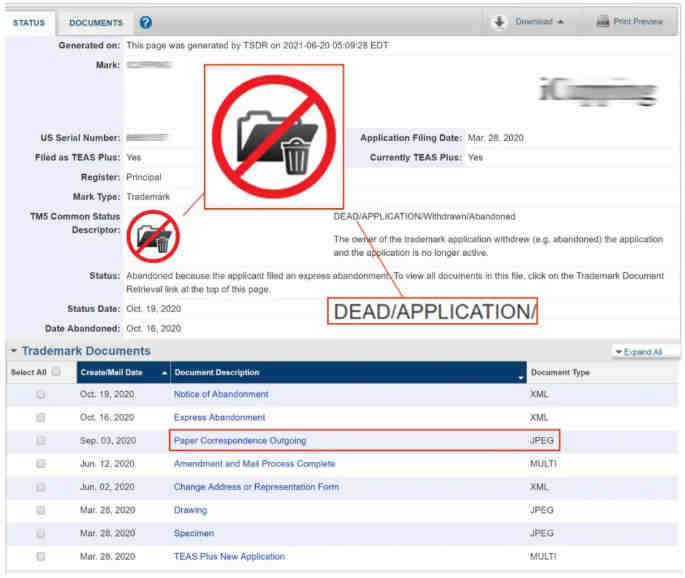Check the Amendment and Mail Process Complete checkbox

point(40,464)
